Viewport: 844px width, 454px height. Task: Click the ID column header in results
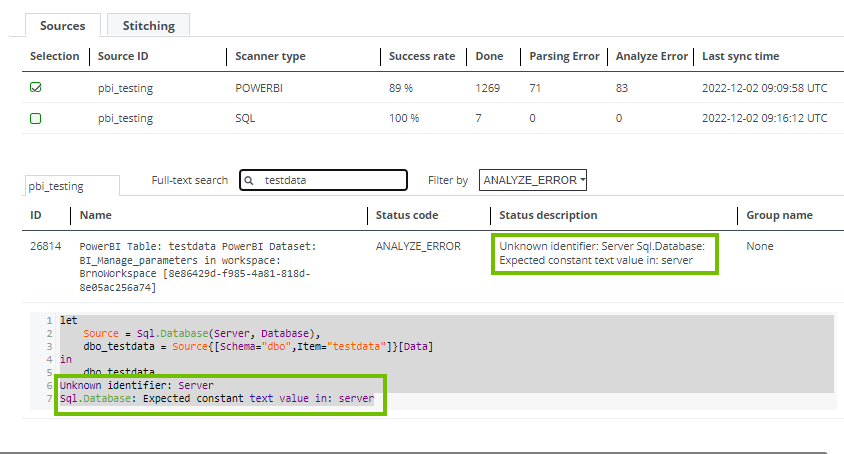(36, 215)
